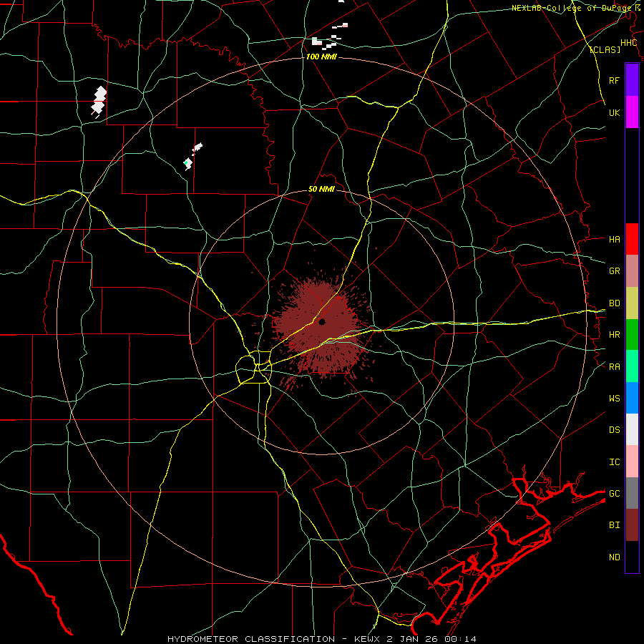Pick the dark green HR legend swatch
Viewport: 644px width, 644px height.
pos(632,335)
